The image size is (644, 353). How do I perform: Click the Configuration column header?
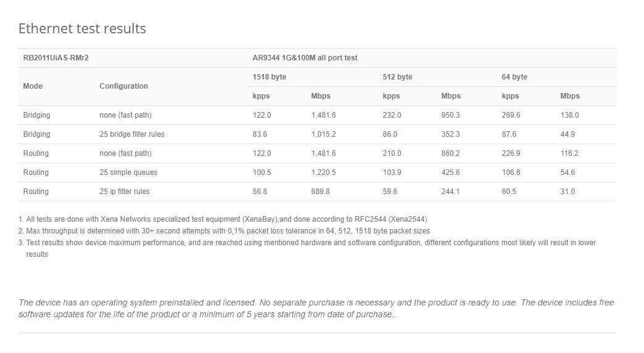(123, 86)
